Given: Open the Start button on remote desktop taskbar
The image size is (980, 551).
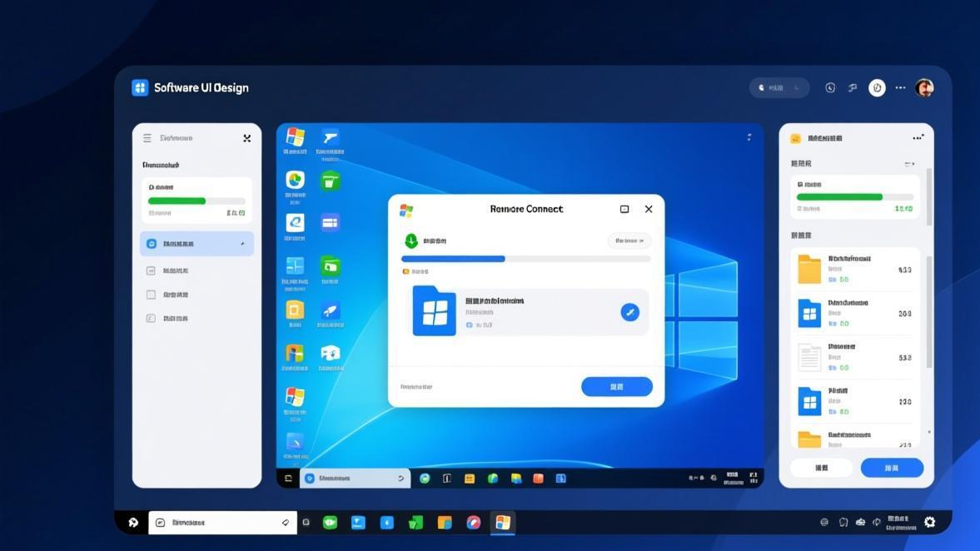Looking at the screenshot, I should [288, 479].
